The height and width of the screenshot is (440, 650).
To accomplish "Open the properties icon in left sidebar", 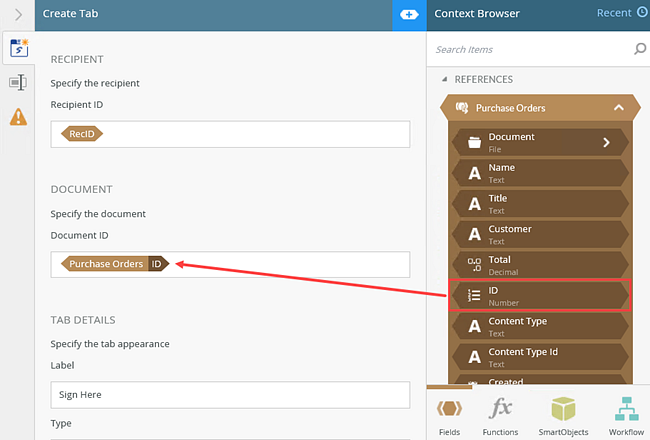I will click(x=17, y=82).
